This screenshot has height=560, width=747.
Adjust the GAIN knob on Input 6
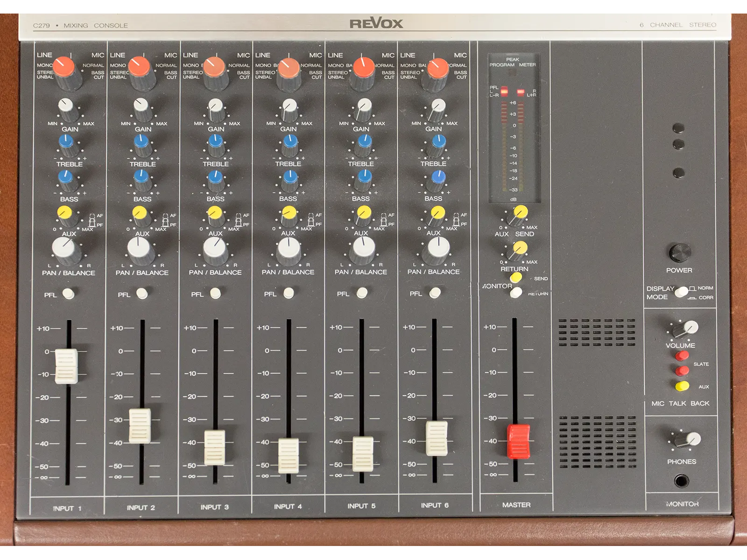[437, 109]
